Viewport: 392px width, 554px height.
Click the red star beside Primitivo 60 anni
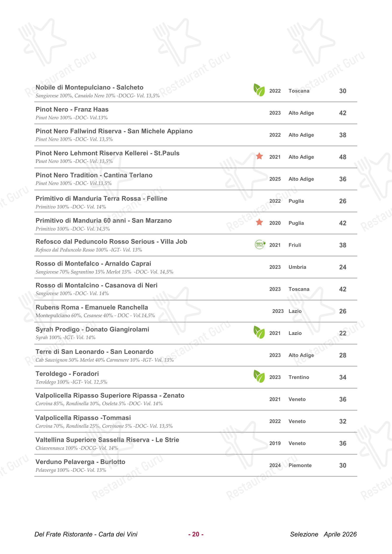260,222
